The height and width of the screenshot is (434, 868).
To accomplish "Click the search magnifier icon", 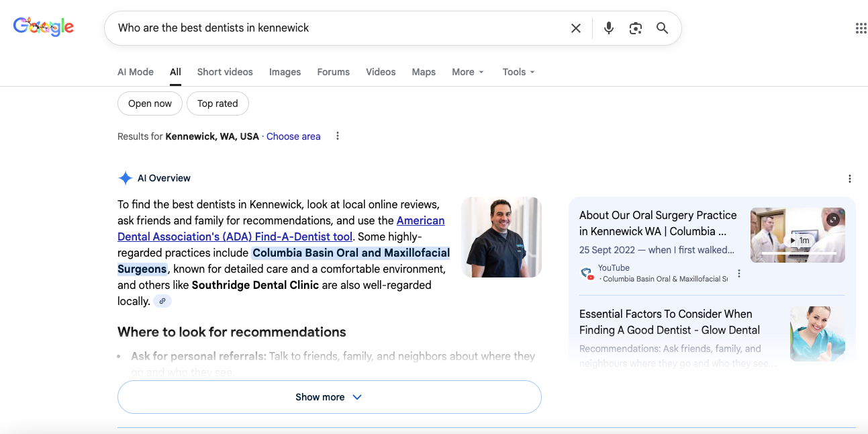I will tap(662, 28).
